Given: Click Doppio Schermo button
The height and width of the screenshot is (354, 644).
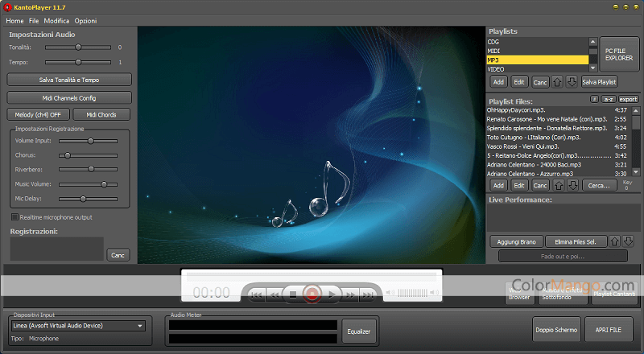Looking at the screenshot, I should point(556,329).
